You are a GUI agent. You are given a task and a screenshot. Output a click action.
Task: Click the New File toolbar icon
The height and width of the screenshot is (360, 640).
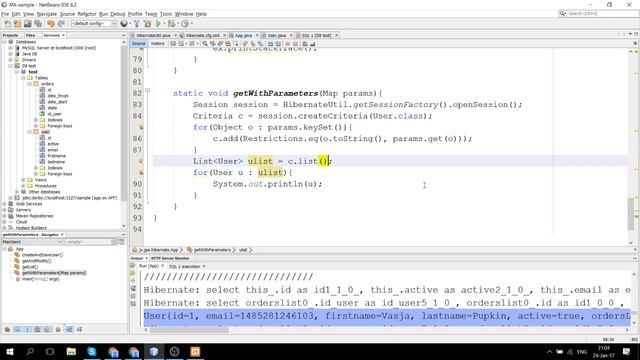pyautogui.click(x=7, y=24)
